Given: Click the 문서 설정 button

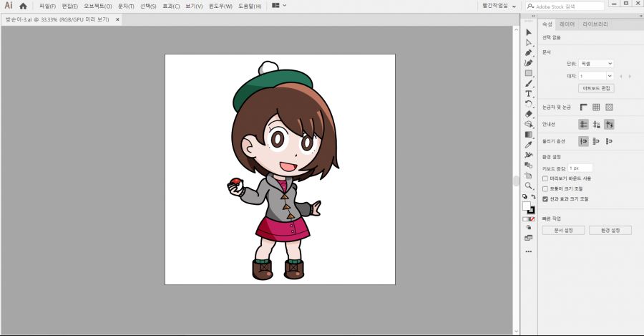Looking at the screenshot, I should 563,231.
